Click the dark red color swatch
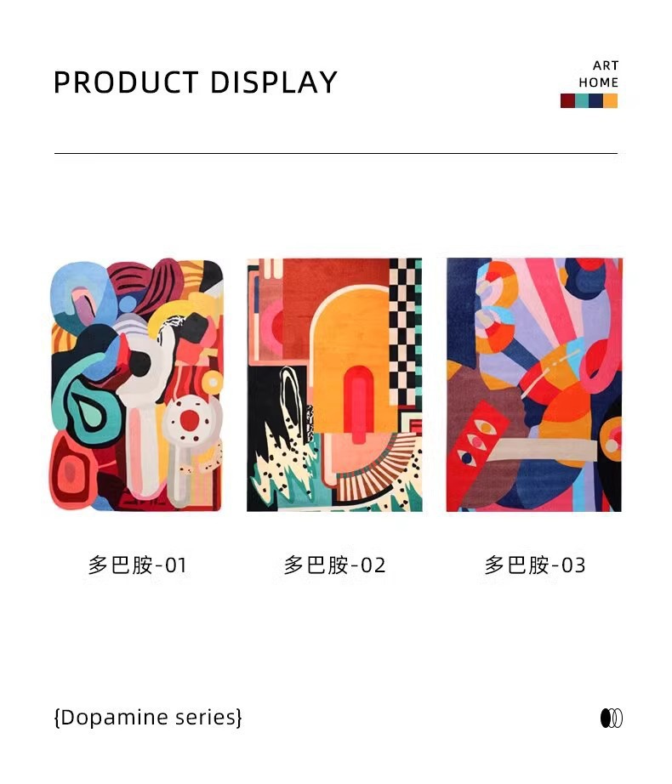This screenshot has height=784, width=672. (x=567, y=100)
